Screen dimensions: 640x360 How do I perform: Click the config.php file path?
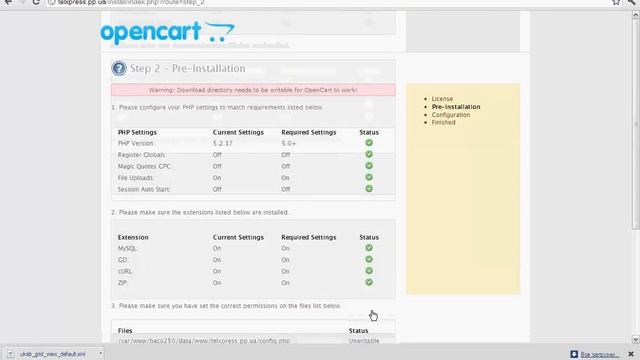tap(204, 340)
